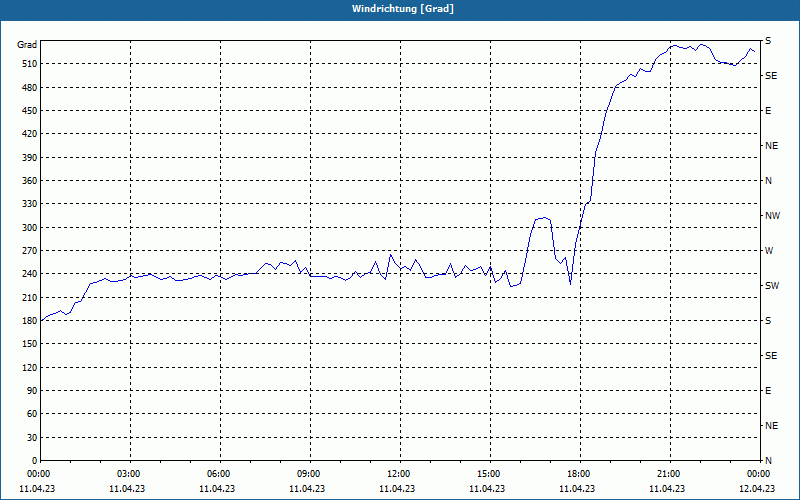Select the 420 degree axis label
The width and height of the screenshot is (800, 500).
[29, 134]
